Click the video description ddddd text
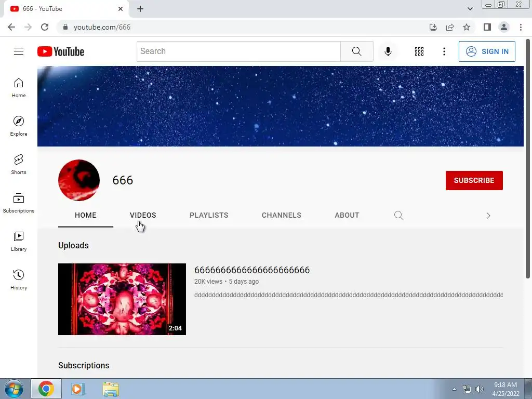Viewport: 532px width, 399px height. tap(349, 295)
